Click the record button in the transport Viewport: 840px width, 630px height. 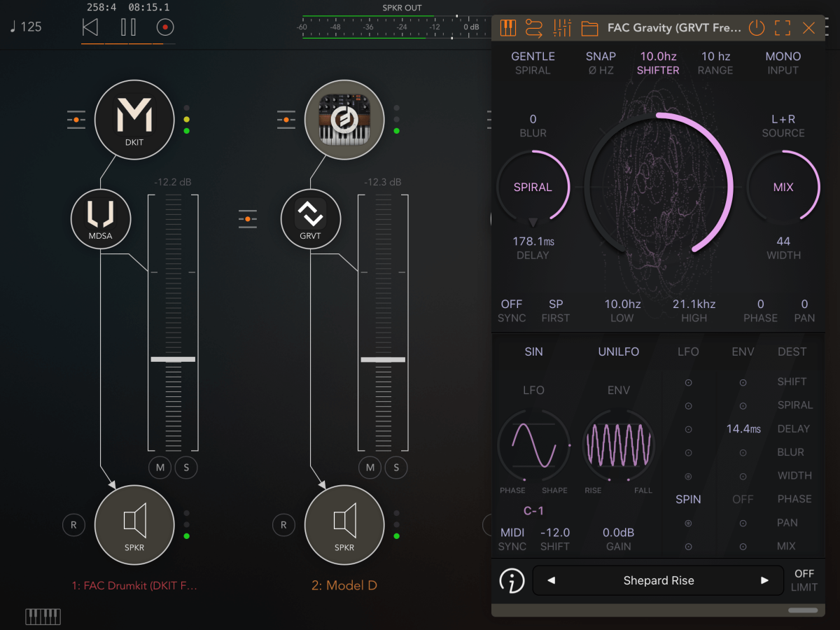(165, 27)
